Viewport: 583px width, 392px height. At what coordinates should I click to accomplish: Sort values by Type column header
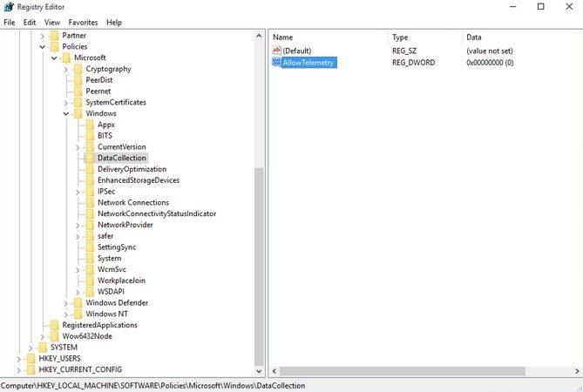pos(425,37)
